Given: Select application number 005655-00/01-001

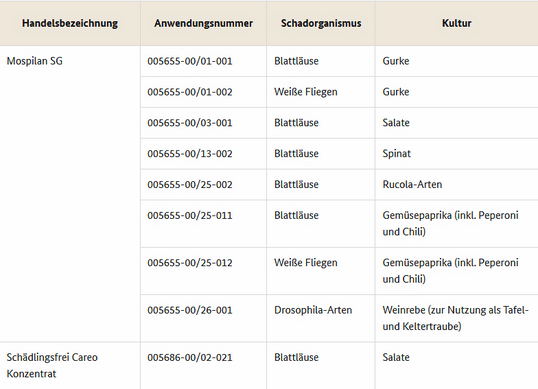Looking at the screenshot, I should click(x=190, y=61).
